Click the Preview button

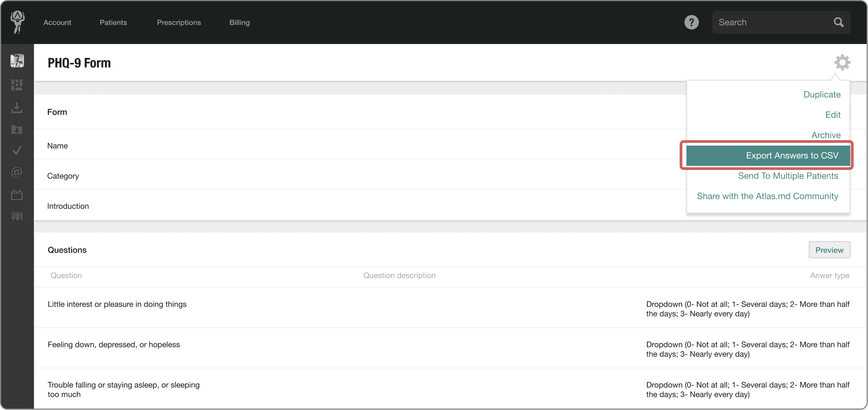[x=829, y=250]
